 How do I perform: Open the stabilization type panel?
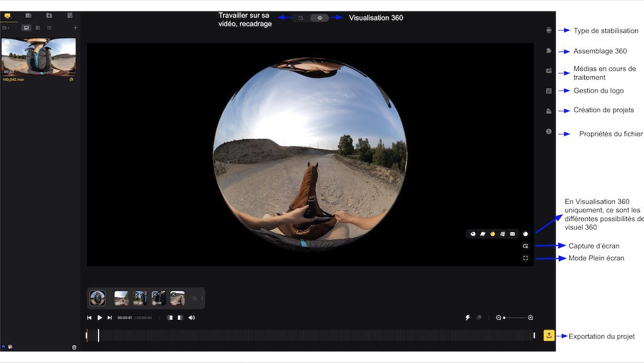[549, 30]
